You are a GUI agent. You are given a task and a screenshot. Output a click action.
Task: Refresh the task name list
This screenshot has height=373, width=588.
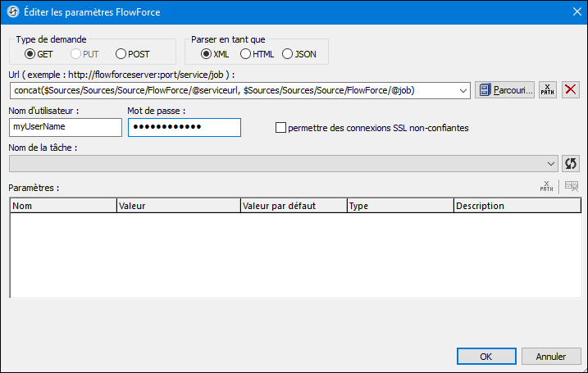point(571,163)
